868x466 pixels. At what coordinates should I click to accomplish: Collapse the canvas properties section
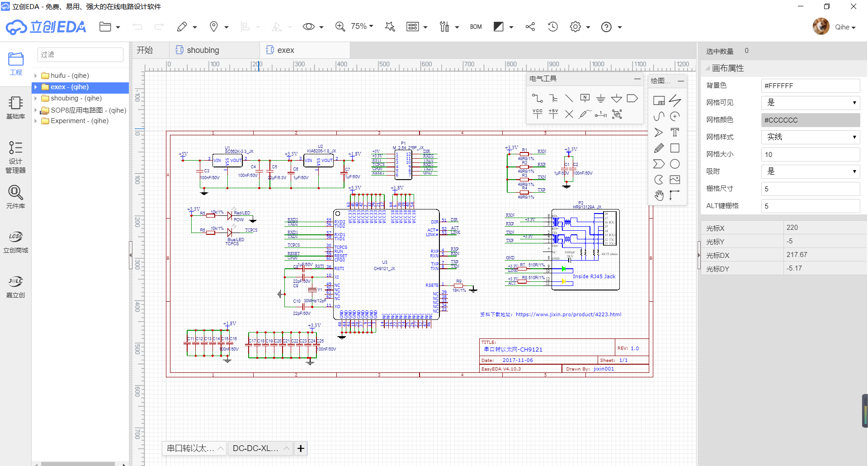point(708,68)
